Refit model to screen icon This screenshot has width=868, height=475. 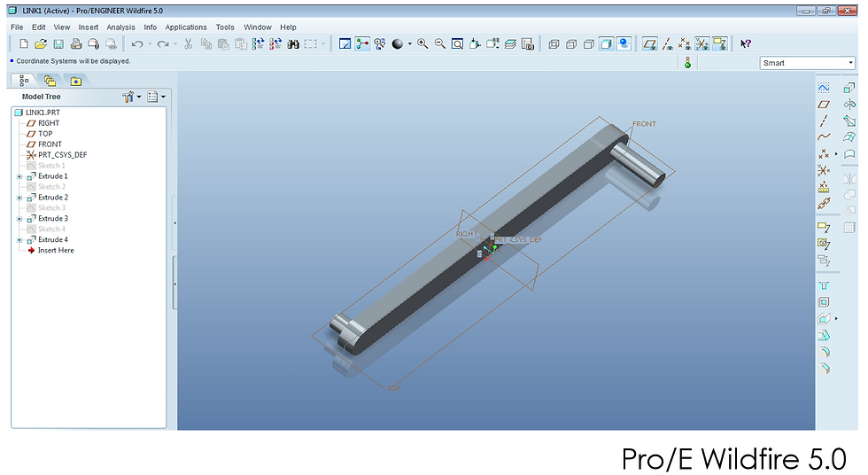click(x=457, y=43)
